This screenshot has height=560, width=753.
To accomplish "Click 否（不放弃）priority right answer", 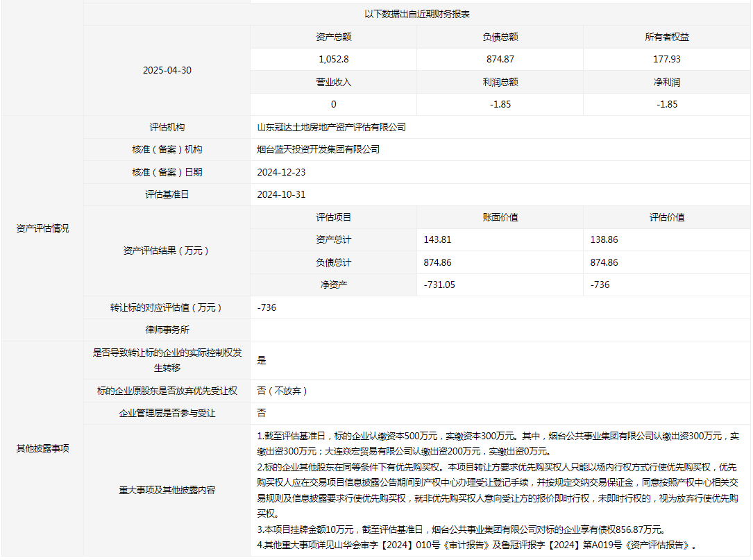I will pos(282,391).
